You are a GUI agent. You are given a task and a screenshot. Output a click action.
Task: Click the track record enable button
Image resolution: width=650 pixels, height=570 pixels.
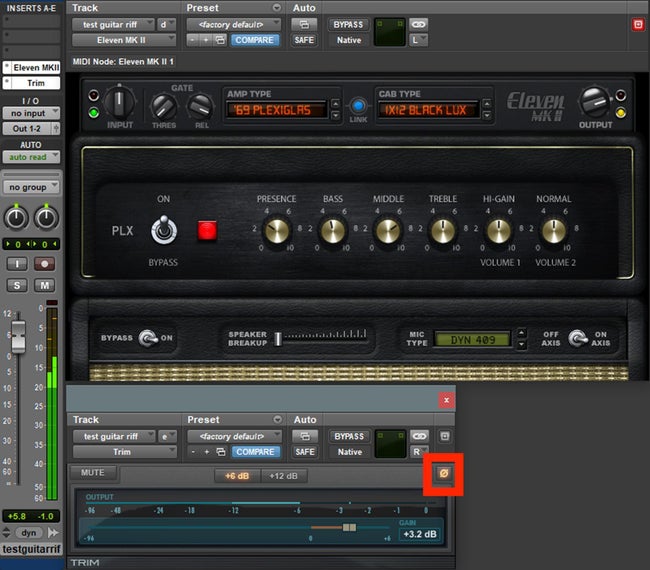pyautogui.click(x=44, y=264)
